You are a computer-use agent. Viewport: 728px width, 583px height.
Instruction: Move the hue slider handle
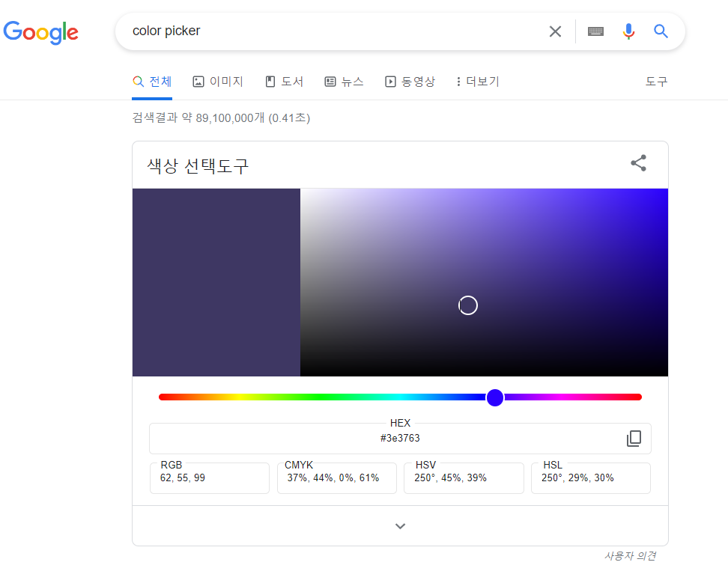pos(494,397)
